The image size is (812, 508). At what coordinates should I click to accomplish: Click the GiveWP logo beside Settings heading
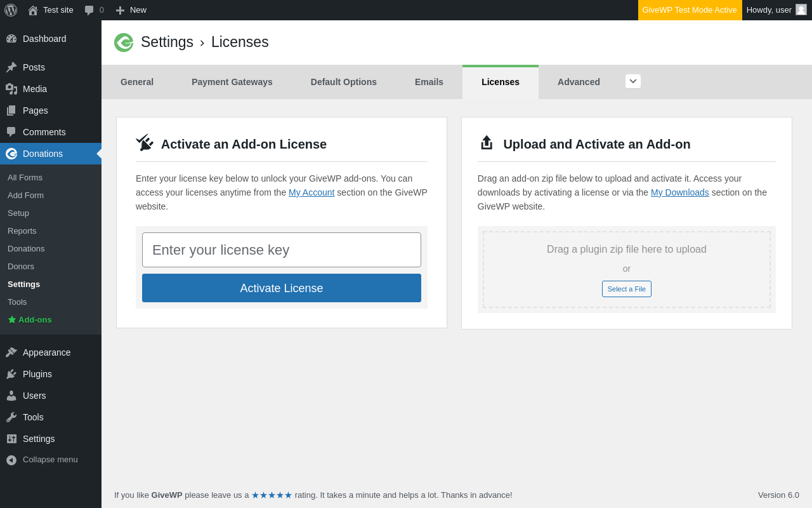[124, 43]
